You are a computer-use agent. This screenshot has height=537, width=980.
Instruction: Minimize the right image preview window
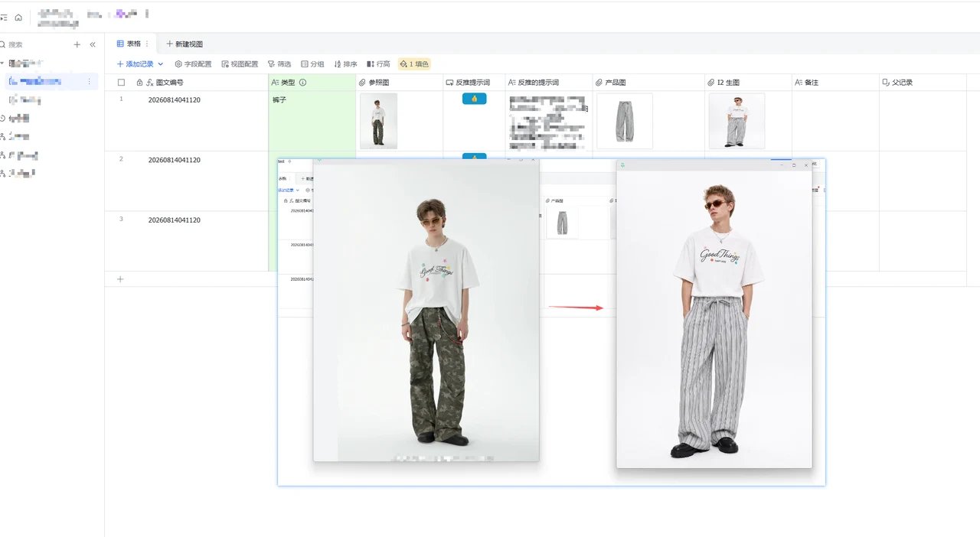pos(781,165)
